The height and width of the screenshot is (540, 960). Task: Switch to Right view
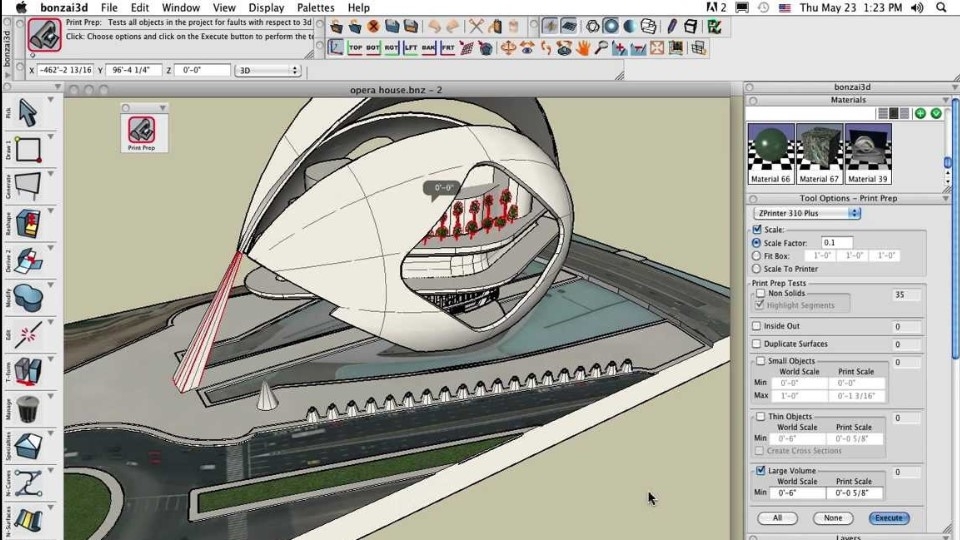coord(391,47)
